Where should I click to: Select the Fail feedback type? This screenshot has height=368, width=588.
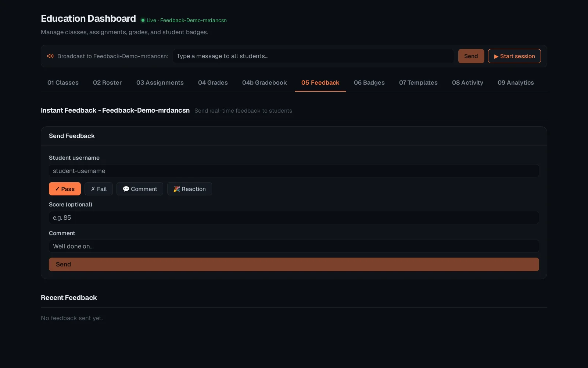coord(98,189)
